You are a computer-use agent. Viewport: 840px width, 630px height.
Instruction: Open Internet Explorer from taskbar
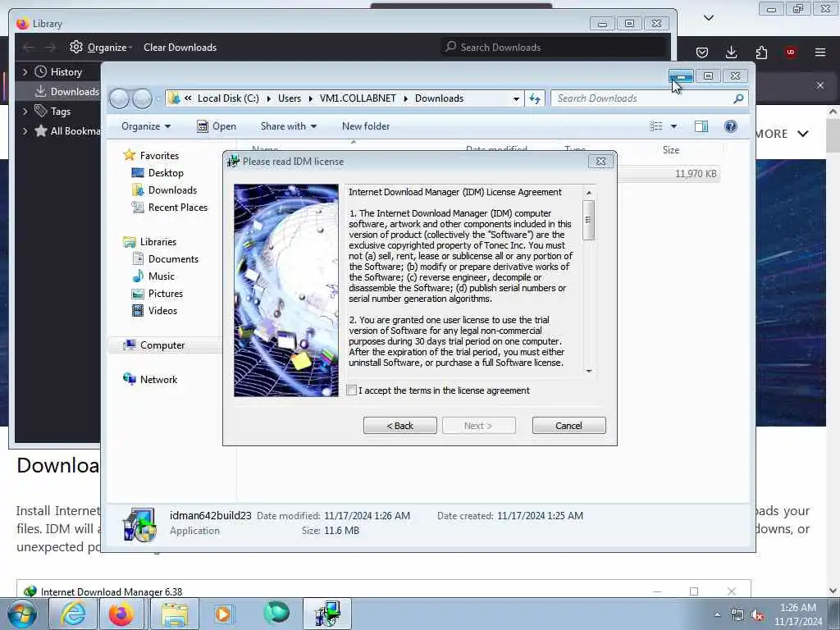(x=73, y=614)
